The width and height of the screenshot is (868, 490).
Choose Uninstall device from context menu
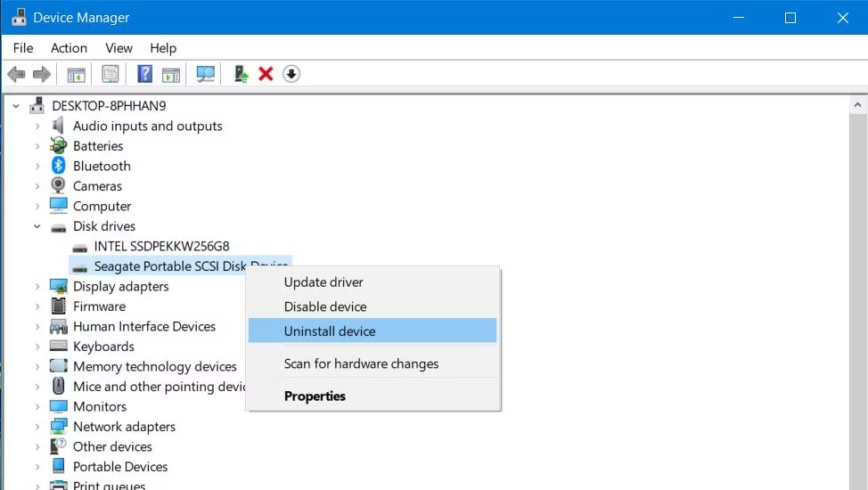tap(330, 331)
